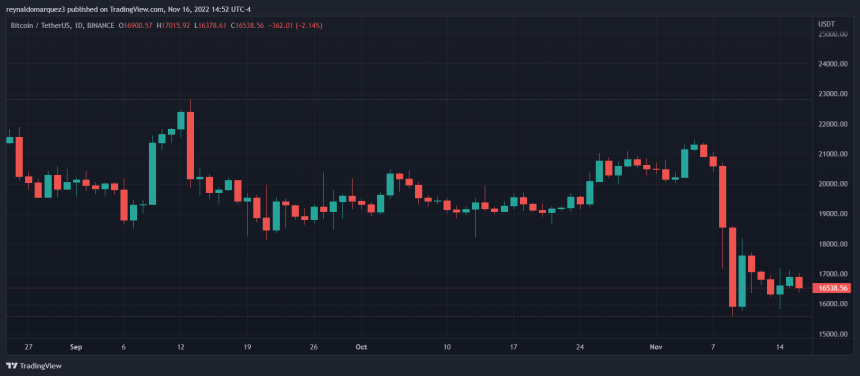
Task: Click the 18000.00 price axis label
Action: pos(833,244)
